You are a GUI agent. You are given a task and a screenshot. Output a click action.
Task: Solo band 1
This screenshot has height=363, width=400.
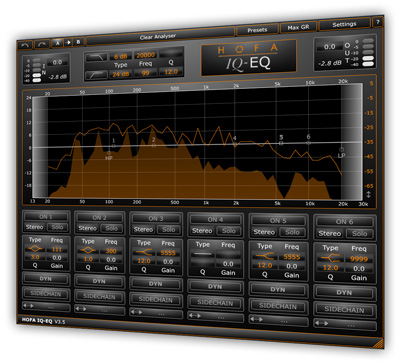(57, 227)
